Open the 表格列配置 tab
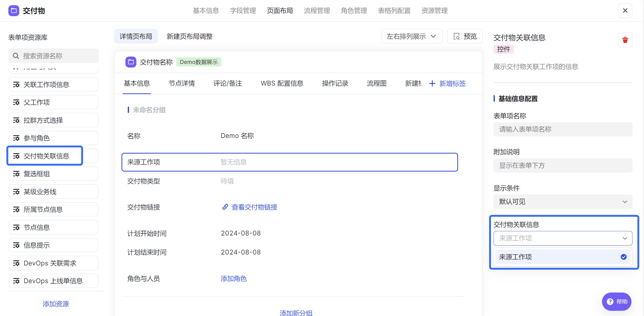Viewport: 644px width, 316px height. (394, 11)
